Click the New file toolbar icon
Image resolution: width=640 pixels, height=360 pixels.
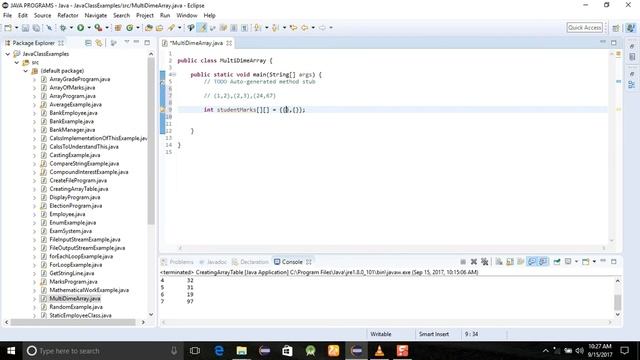[8, 28]
